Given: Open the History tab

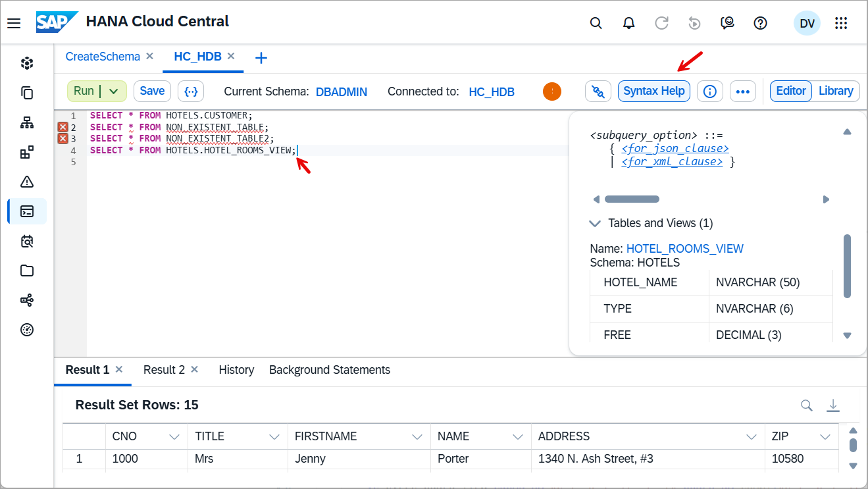Looking at the screenshot, I should (x=236, y=370).
